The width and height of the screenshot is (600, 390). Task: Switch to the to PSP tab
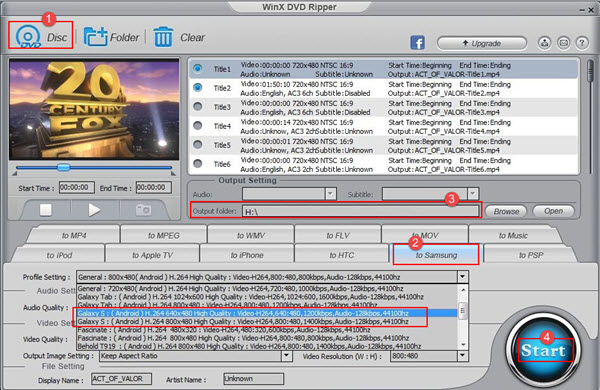tap(531, 255)
